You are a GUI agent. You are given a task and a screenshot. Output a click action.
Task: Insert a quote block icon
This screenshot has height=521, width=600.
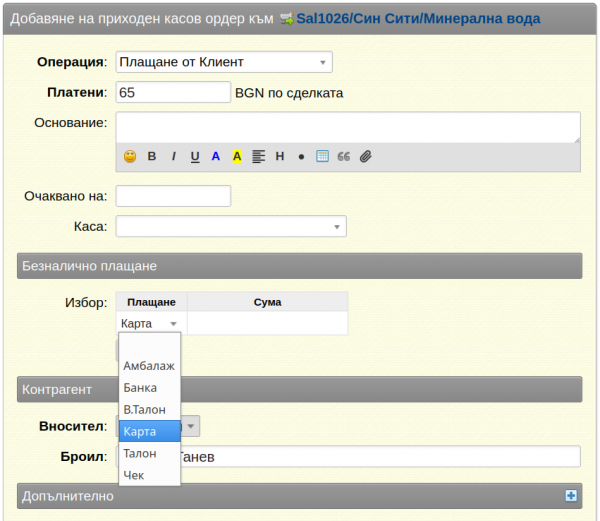pos(344,156)
